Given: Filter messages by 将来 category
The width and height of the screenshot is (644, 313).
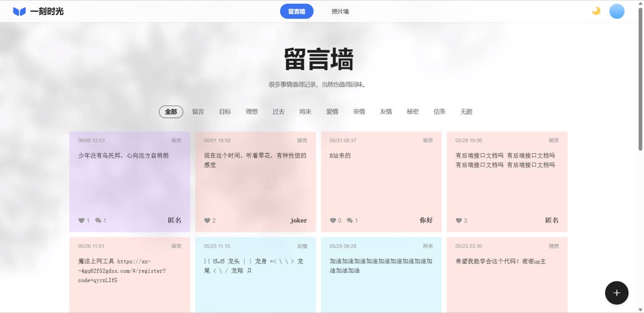Looking at the screenshot, I should (306, 112).
